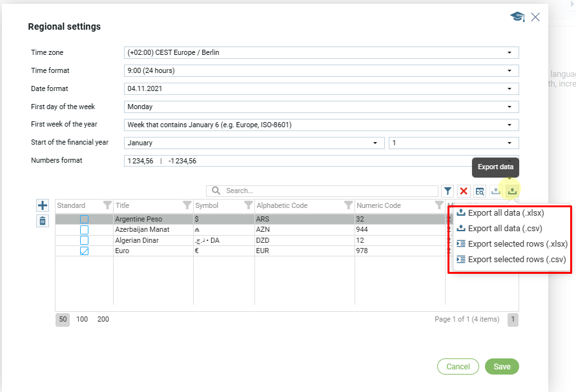This screenshot has height=392, width=576.
Task: Check Standard box for Argentine Peso
Action: pyautogui.click(x=84, y=220)
